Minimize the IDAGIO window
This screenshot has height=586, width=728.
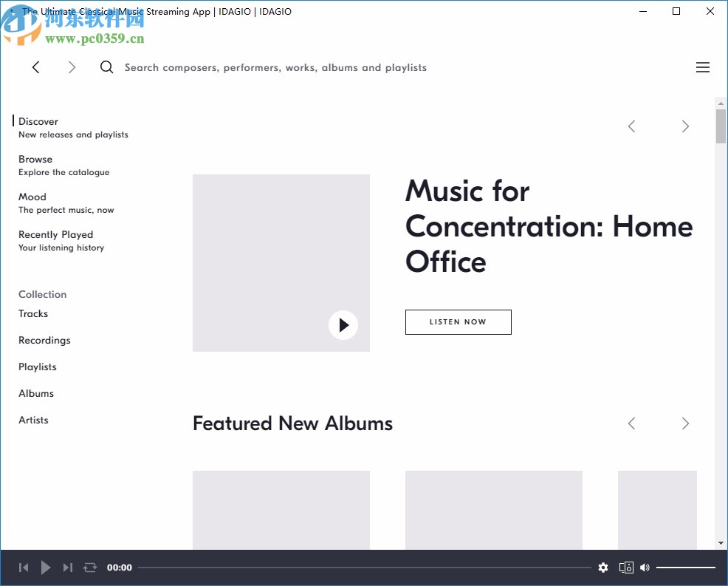tap(643, 11)
